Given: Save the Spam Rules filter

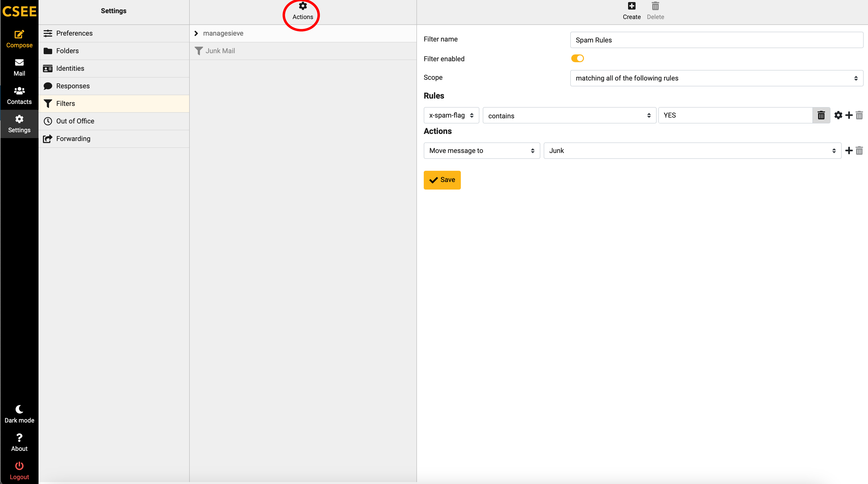Looking at the screenshot, I should [x=442, y=180].
